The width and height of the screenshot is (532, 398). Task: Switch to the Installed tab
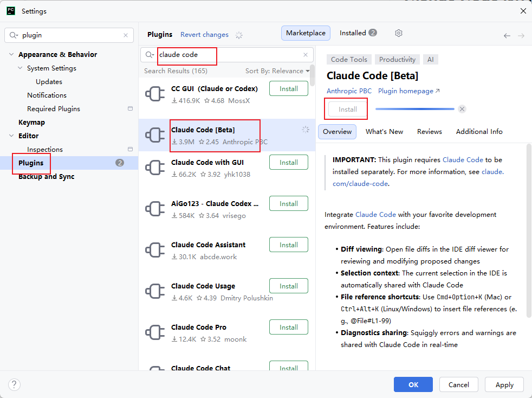358,33
